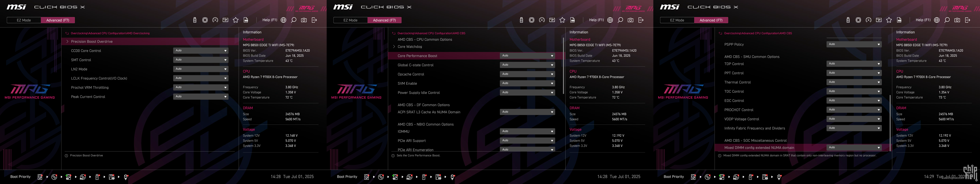
Task: Open Mixed DIMM config extended NUMA domain dropdown
Action: (854, 147)
